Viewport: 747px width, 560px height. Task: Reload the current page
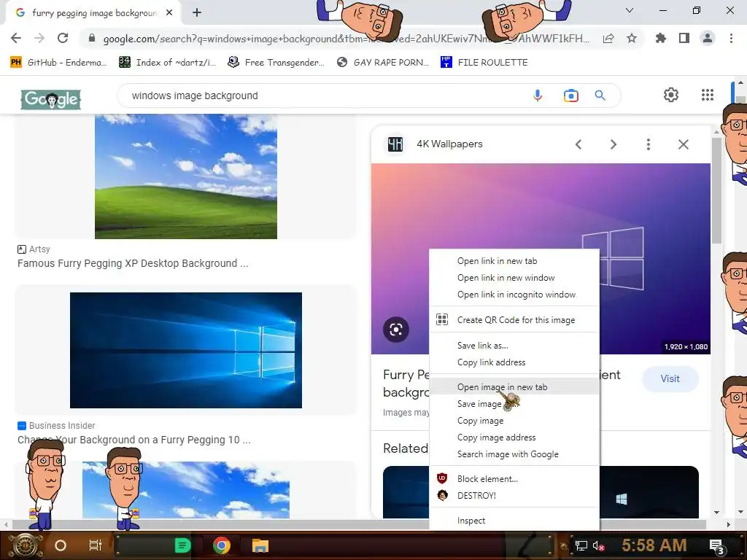tap(63, 38)
